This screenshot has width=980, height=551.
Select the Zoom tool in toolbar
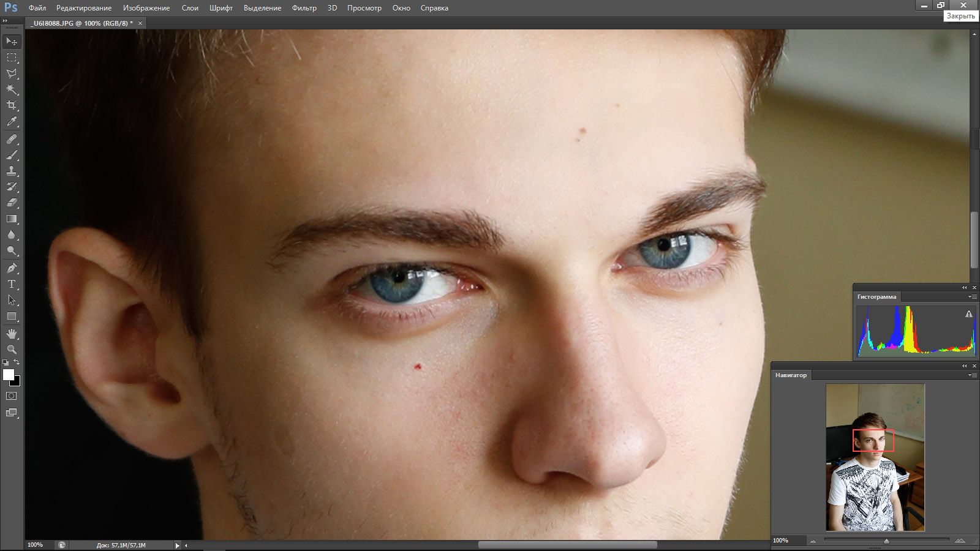(12, 350)
